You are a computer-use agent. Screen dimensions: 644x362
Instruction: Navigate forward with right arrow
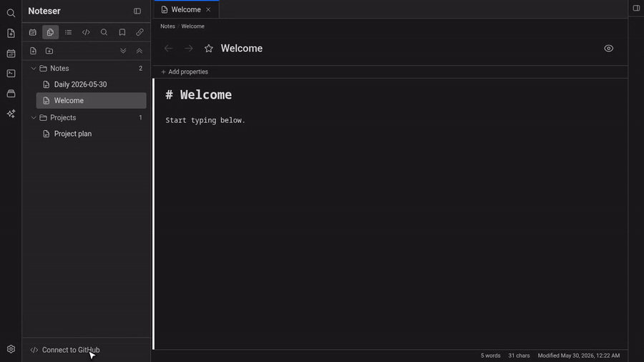(188, 49)
